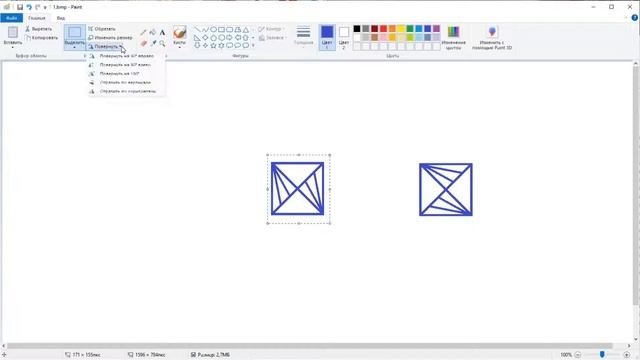Select the Rounded rectangle shape
The height and width of the screenshot is (360, 640).
coord(229,29)
